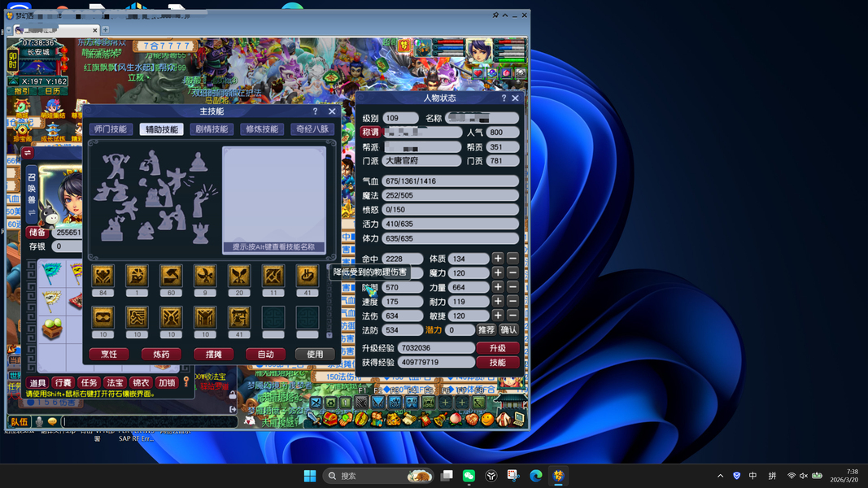Switch to 师门技能 tab
This screenshot has width=868, height=488.
click(x=111, y=129)
